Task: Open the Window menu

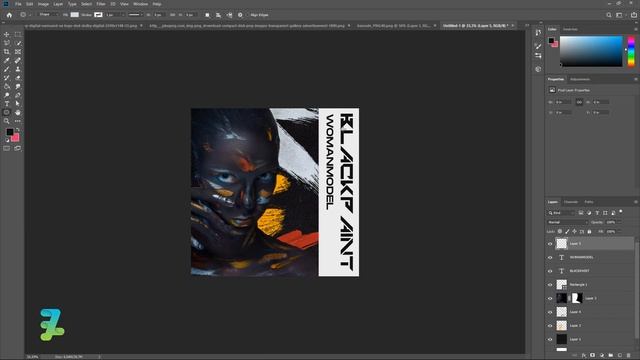Action: pyautogui.click(x=140, y=4)
